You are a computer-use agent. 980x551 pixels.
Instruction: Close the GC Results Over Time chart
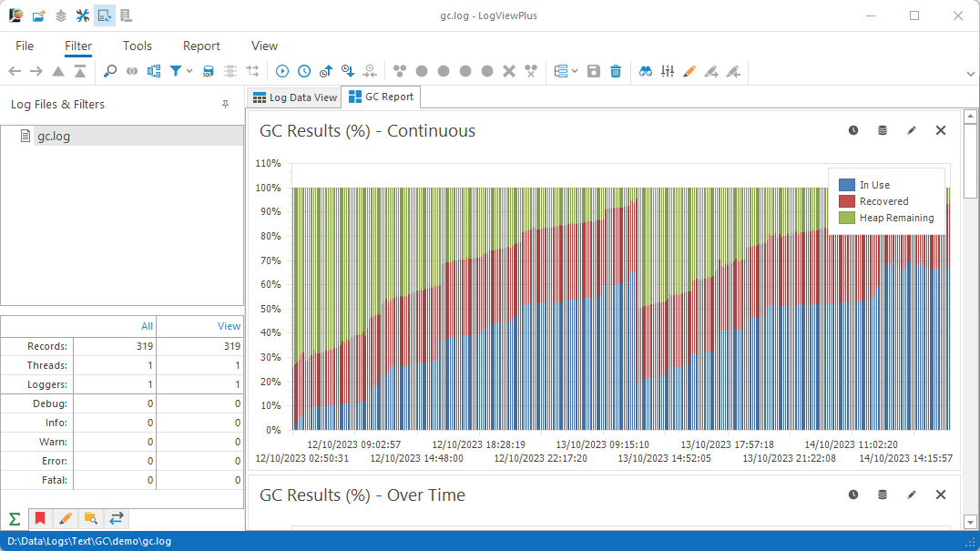click(941, 495)
